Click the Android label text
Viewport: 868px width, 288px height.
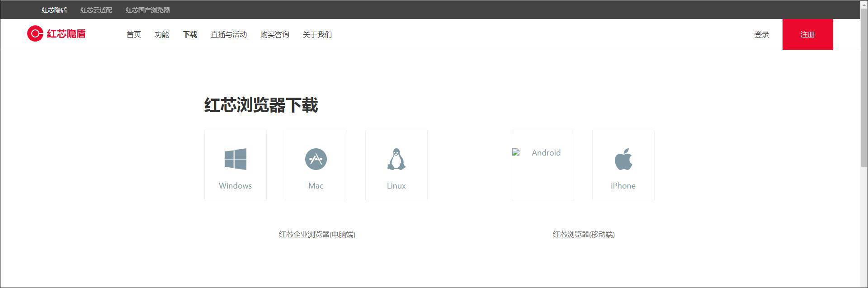coord(546,153)
